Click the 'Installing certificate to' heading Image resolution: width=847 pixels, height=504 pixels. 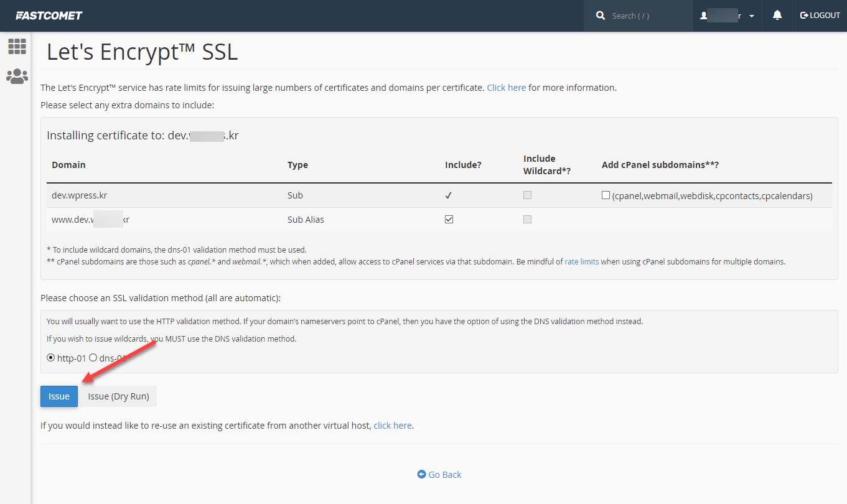click(x=143, y=136)
